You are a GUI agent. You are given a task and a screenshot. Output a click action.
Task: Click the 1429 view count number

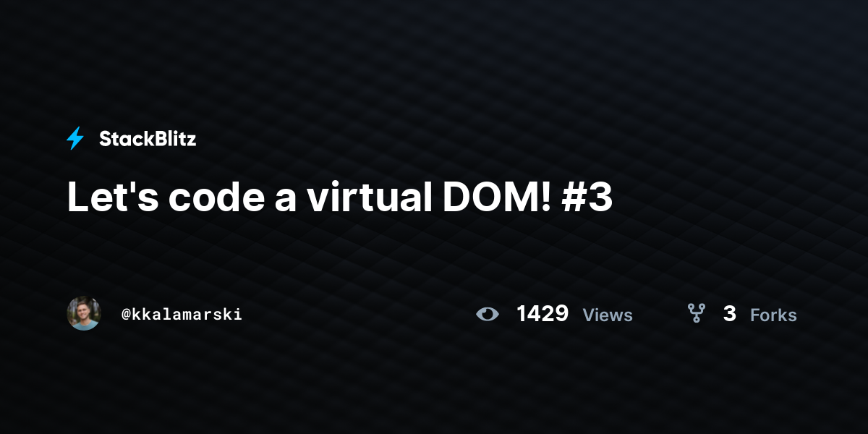point(542,314)
